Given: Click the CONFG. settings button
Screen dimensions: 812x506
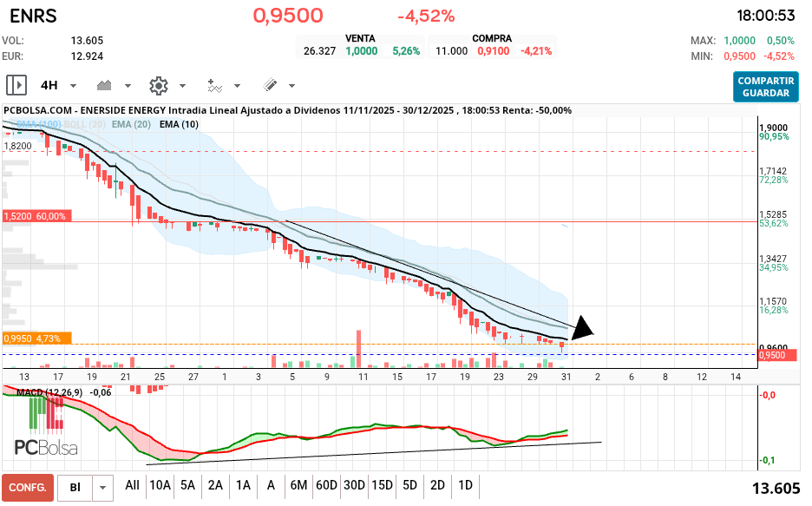Looking at the screenshot, I should [x=27, y=486].
